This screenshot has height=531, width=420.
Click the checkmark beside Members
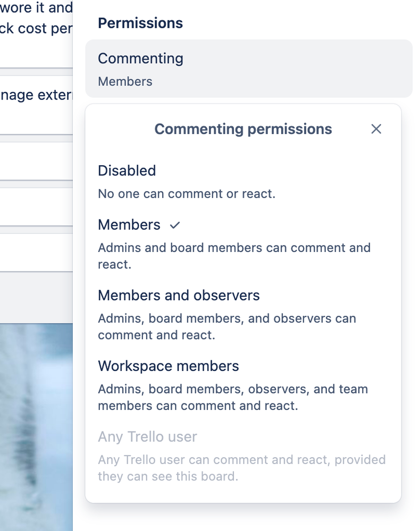pos(175,225)
